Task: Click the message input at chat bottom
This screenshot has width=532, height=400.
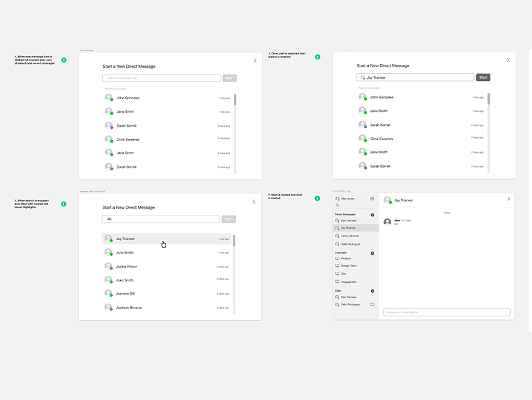Action: pos(447,312)
